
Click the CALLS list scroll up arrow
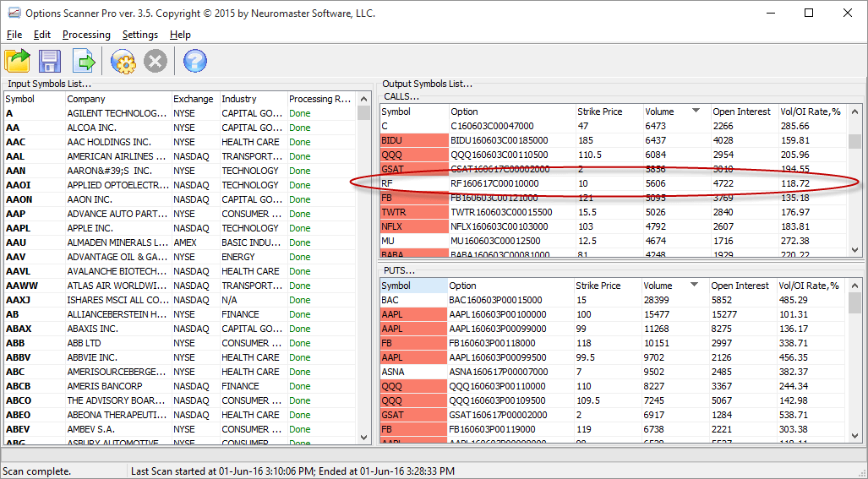coord(854,112)
